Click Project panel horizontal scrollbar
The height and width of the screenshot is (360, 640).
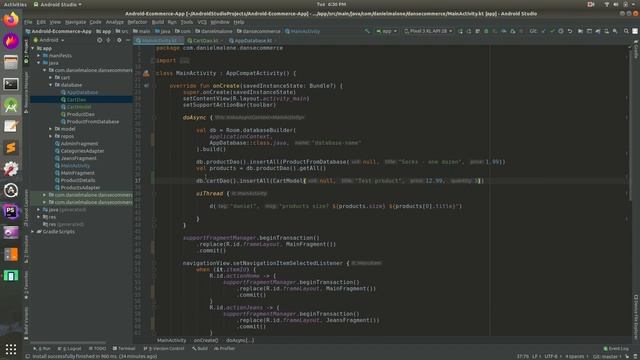pos(68,343)
